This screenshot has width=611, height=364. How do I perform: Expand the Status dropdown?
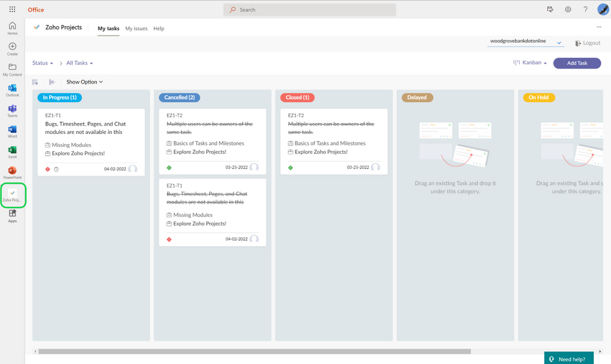tap(42, 63)
